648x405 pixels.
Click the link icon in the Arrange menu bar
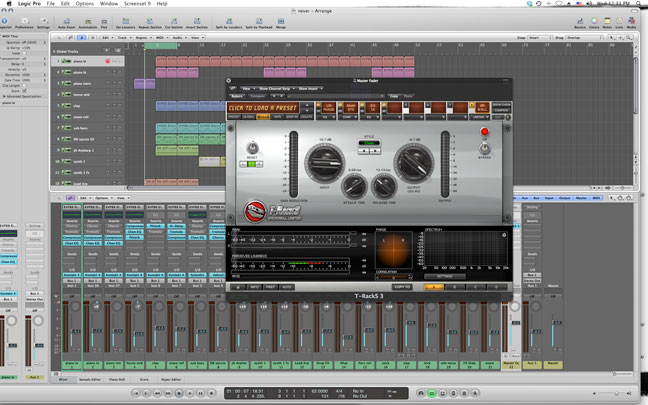point(71,38)
